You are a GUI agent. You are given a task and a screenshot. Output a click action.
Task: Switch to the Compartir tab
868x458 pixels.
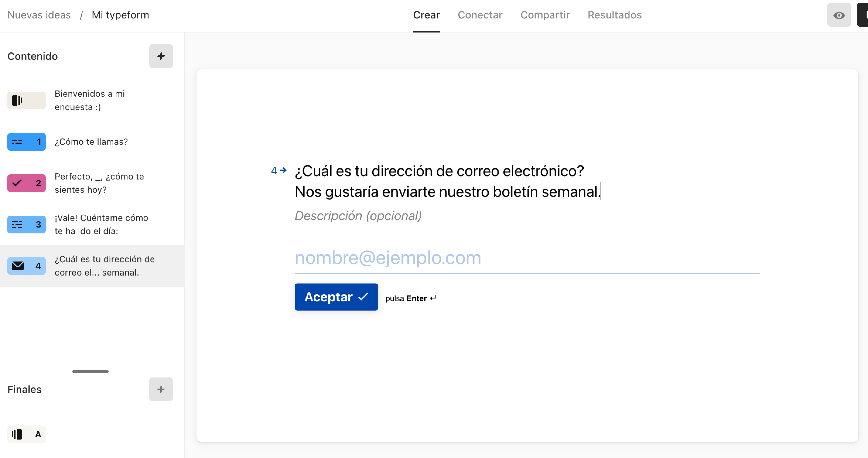pos(545,15)
